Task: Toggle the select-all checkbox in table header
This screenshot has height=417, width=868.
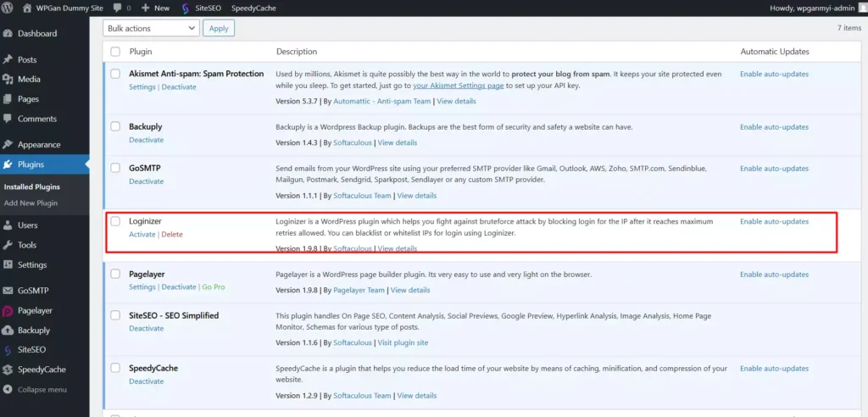Action: 115,52
